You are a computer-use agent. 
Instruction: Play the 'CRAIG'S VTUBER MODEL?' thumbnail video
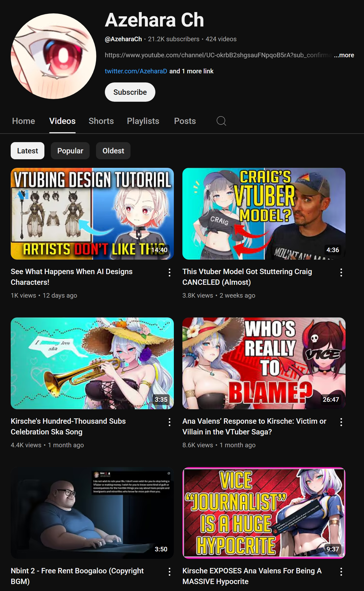264,214
